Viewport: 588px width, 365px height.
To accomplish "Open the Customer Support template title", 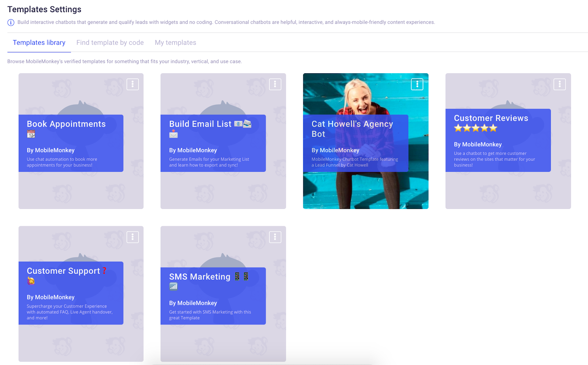I will (63, 271).
